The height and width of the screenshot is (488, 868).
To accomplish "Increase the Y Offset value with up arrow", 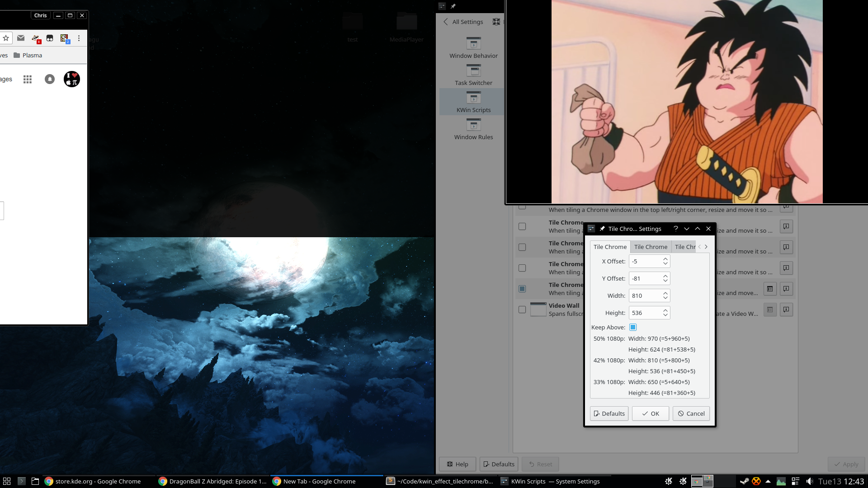I will click(665, 276).
